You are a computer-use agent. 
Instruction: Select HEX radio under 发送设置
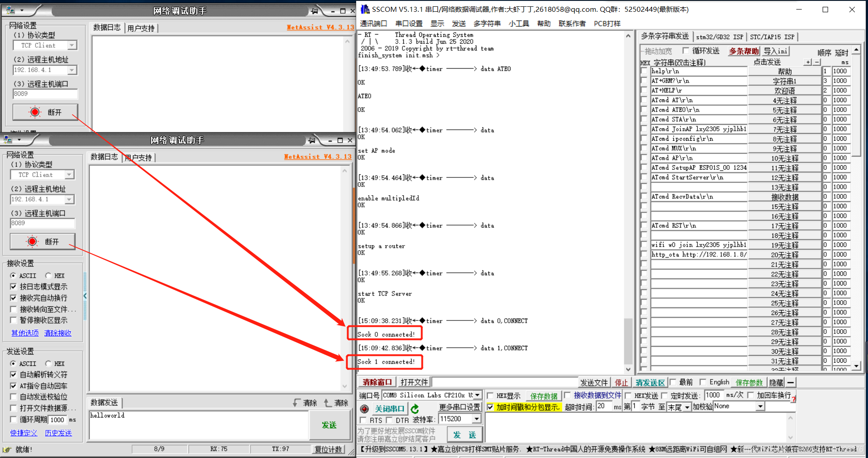point(48,364)
